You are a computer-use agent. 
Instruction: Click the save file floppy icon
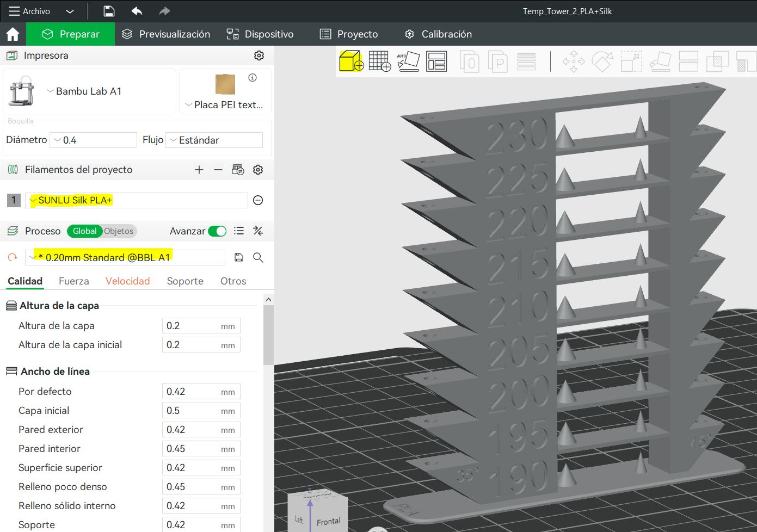coord(109,11)
